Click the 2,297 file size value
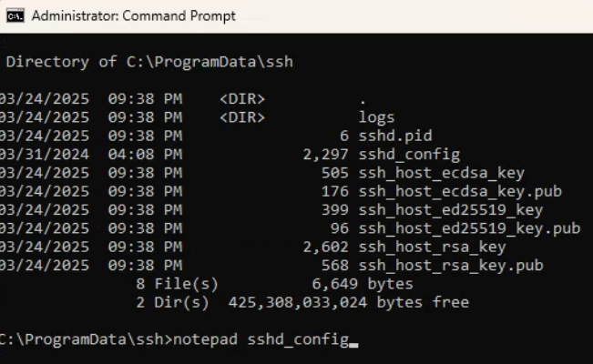The image size is (593, 364). [x=326, y=155]
